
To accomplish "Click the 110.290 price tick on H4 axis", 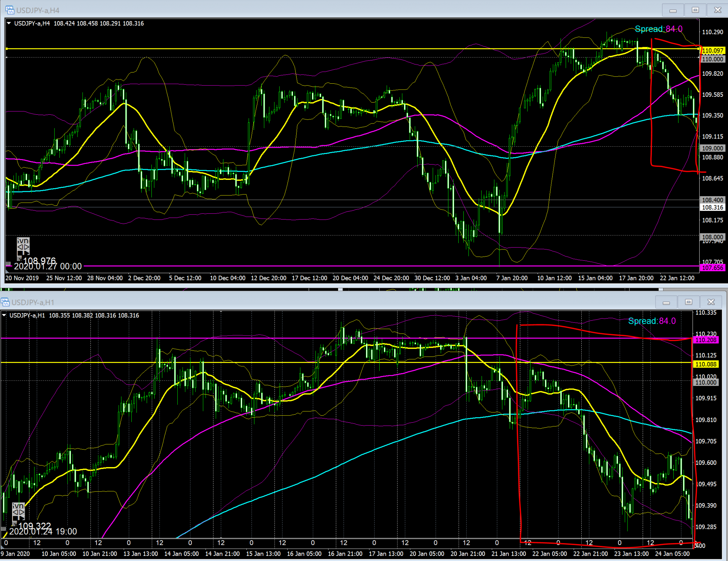I will tap(712, 32).
